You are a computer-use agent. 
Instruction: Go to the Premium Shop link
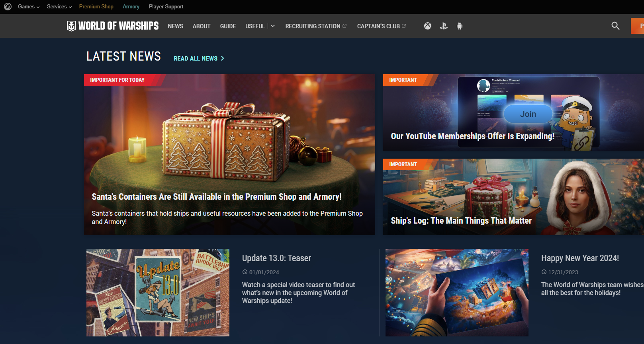96,6
